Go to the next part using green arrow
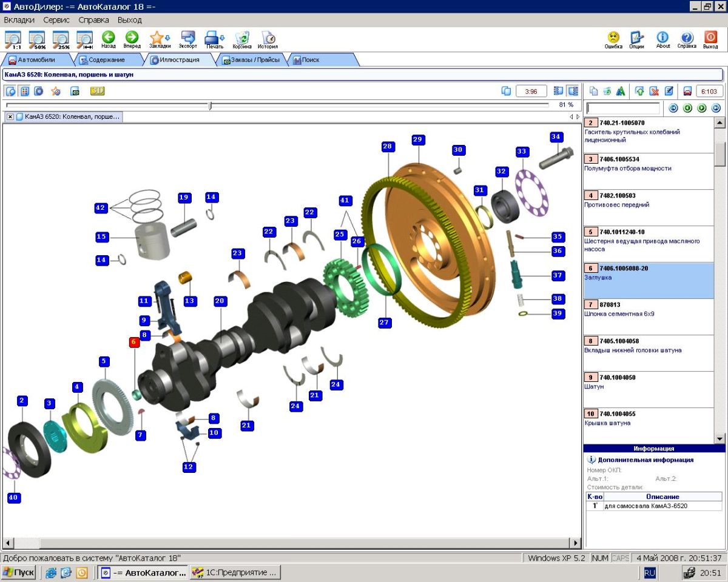The image size is (728, 582). (x=702, y=109)
